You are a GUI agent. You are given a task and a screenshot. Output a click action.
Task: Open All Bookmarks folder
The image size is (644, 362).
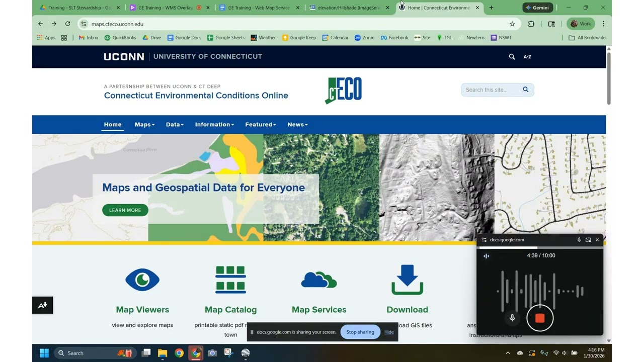[587, 38]
